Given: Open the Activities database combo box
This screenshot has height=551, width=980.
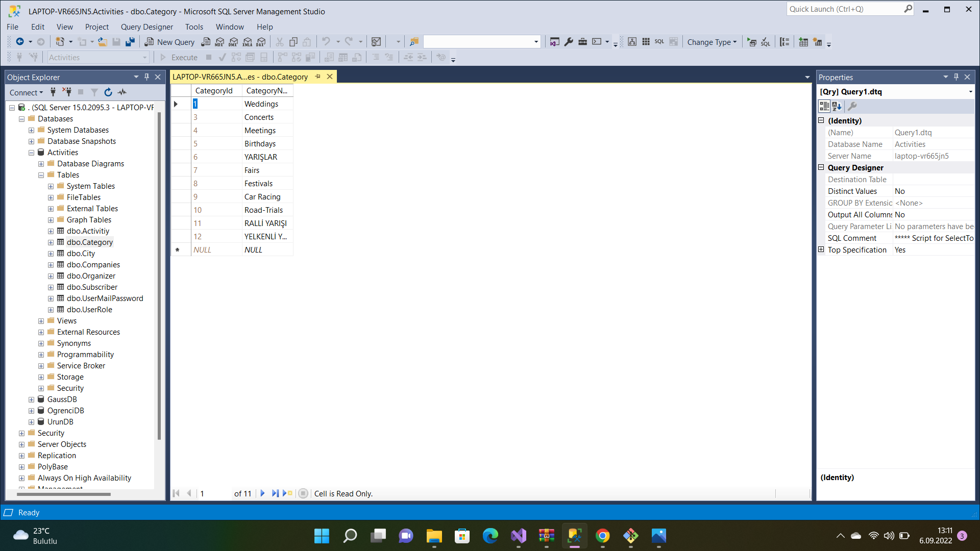Looking at the screenshot, I should 98,57.
